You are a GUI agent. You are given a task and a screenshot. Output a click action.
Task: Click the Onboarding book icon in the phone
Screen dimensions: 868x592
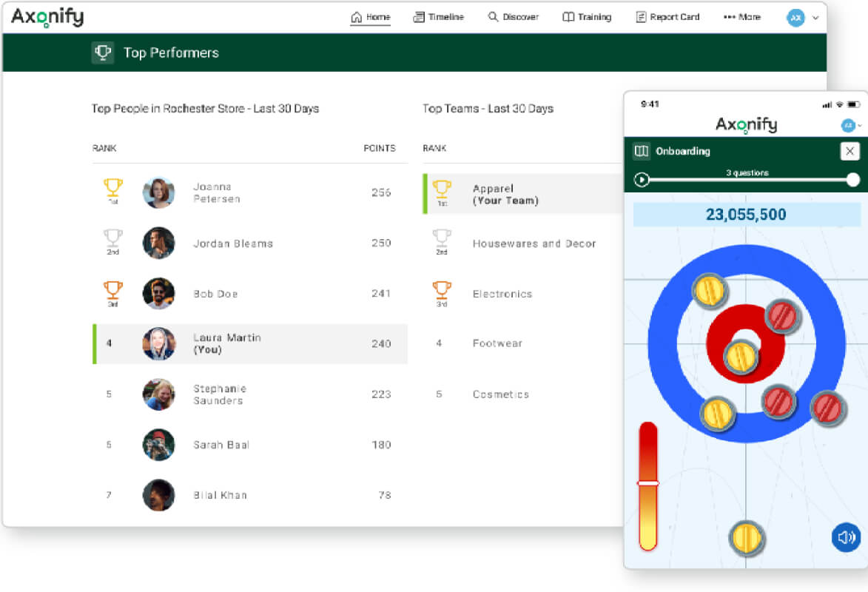point(642,151)
